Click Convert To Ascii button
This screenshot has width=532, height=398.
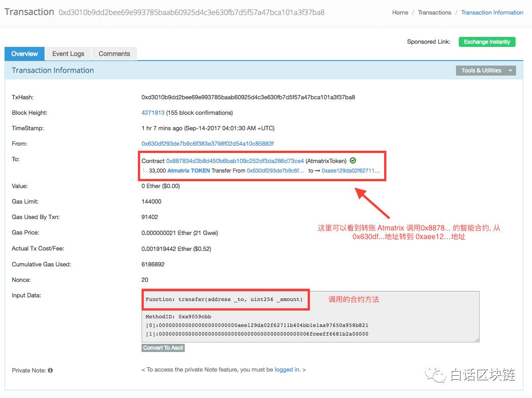coord(163,348)
